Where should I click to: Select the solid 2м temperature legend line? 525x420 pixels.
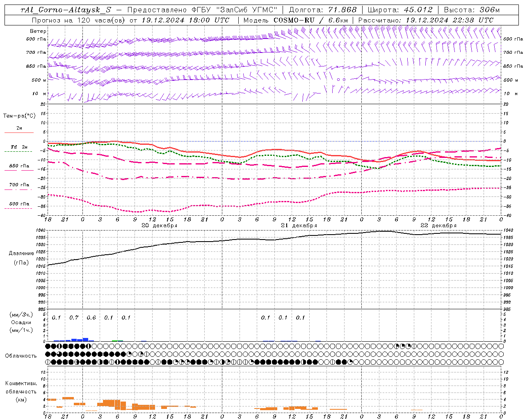(19, 132)
